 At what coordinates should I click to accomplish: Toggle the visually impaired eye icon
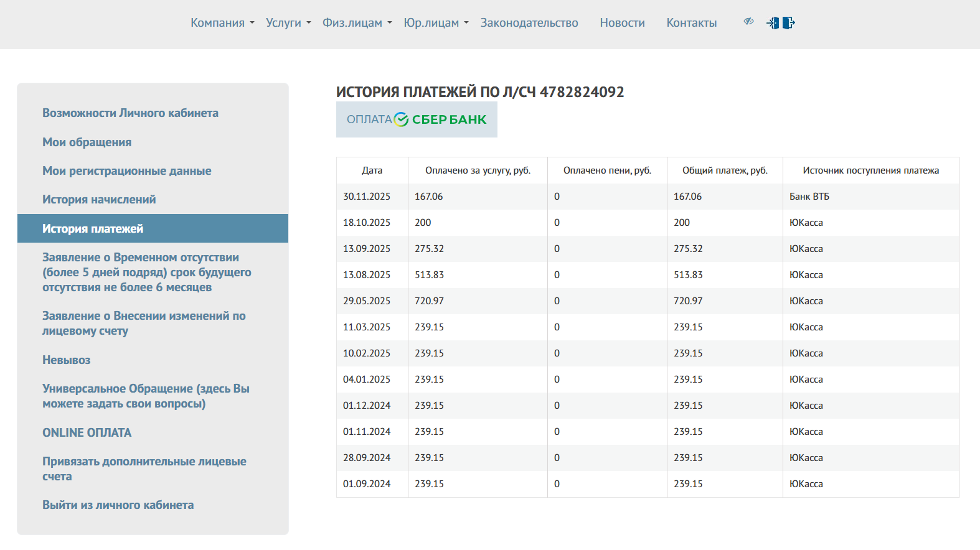coord(748,22)
